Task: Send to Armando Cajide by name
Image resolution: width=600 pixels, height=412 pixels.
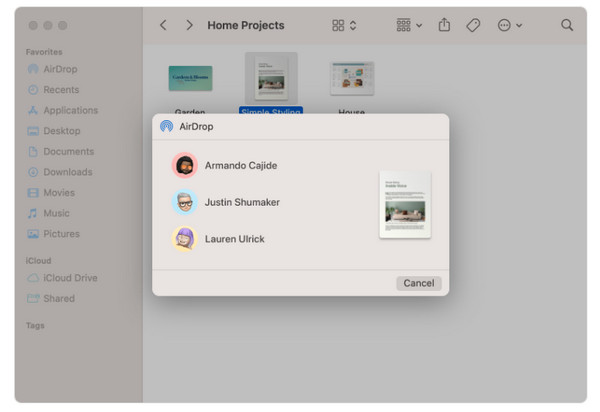Action: [241, 166]
